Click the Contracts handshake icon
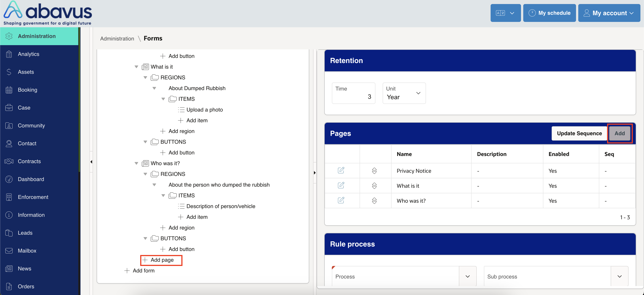 9,161
